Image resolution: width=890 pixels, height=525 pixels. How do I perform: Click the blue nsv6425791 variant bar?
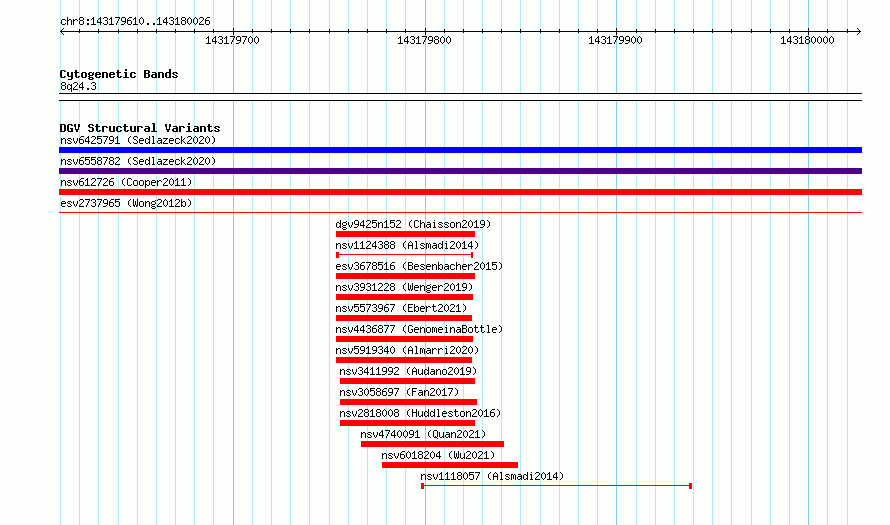pyautogui.click(x=460, y=150)
